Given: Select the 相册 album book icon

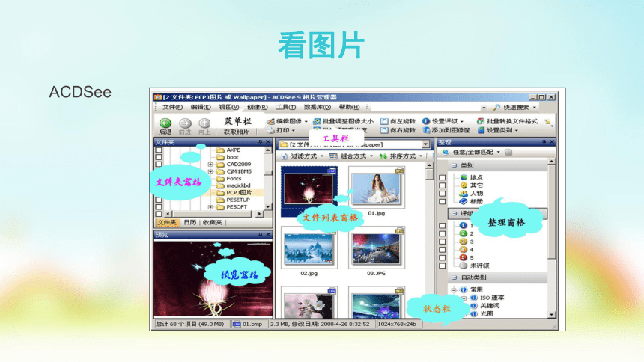Looking at the screenshot, I should pyautogui.click(x=464, y=201).
